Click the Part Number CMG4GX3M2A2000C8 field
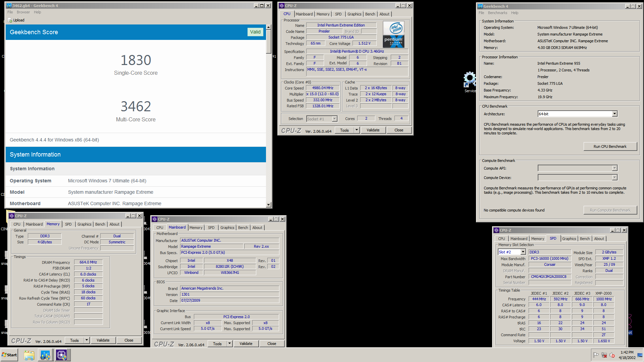This screenshot has height=362, width=644. point(550,277)
